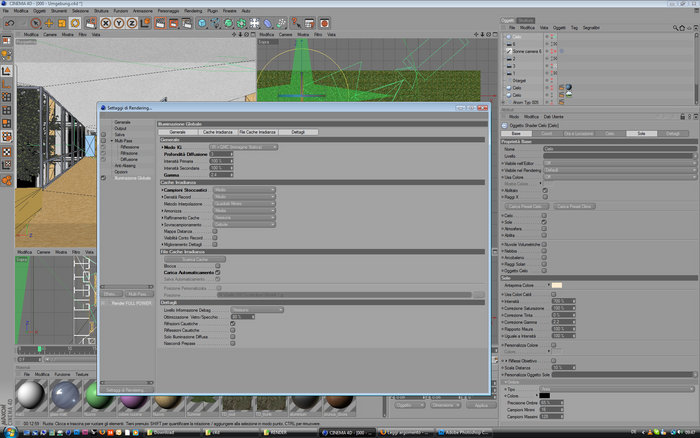This screenshot has height=438, width=700.
Task: Select Output in render settings list
Action: tap(121, 128)
